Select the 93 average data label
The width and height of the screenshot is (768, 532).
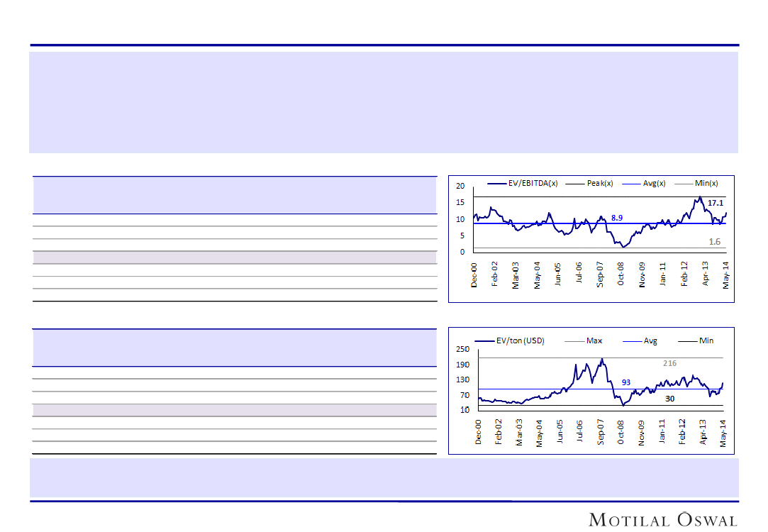point(626,382)
